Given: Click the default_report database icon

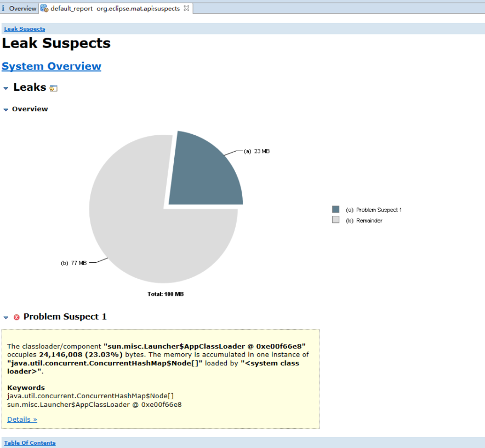Looking at the screenshot, I should pyautogui.click(x=44, y=8).
